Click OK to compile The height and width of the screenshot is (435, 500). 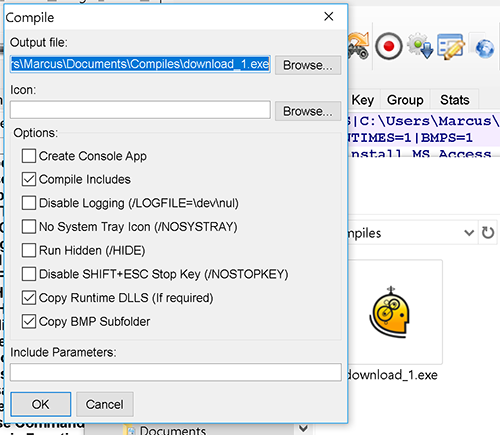pyautogui.click(x=41, y=404)
